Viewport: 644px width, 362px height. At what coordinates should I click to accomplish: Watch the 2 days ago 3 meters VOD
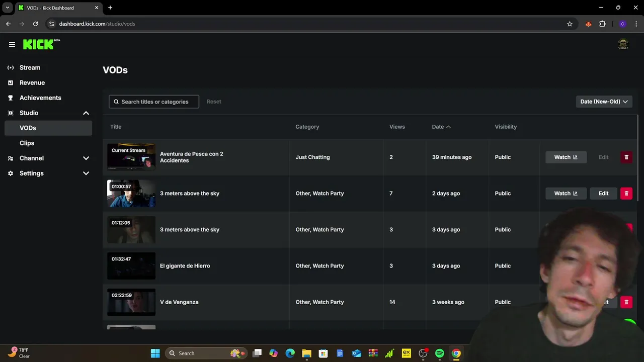tap(566, 193)
